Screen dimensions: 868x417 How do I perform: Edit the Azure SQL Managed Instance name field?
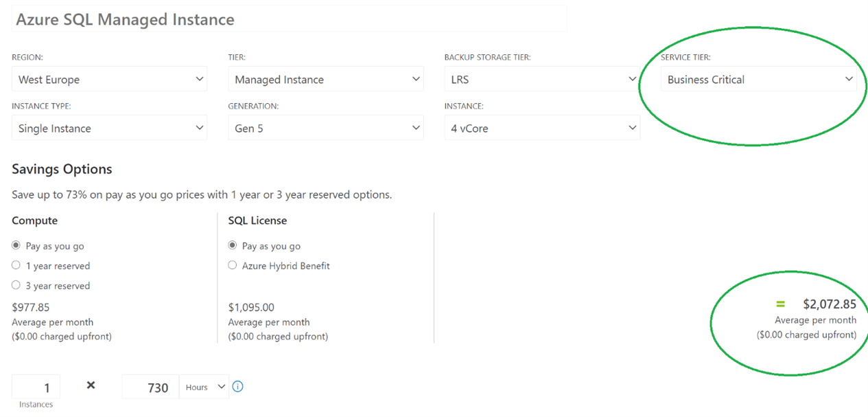(x=290, y=19)
